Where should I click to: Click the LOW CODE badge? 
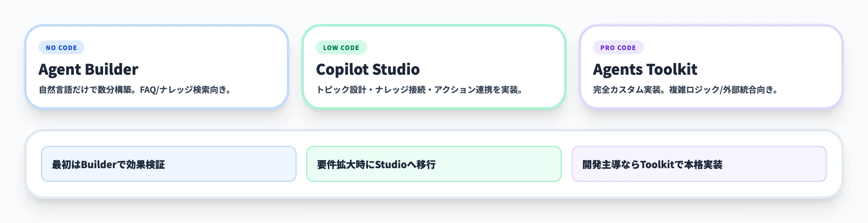click(341, 48)
